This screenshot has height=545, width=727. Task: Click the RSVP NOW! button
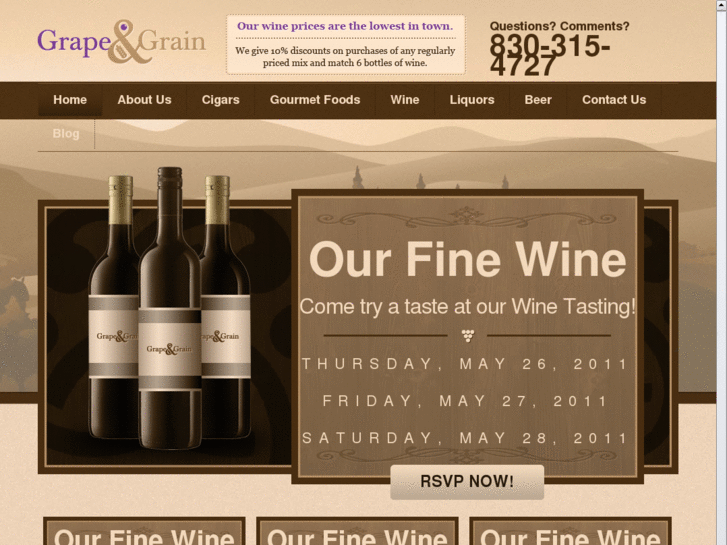coord(467,482)
